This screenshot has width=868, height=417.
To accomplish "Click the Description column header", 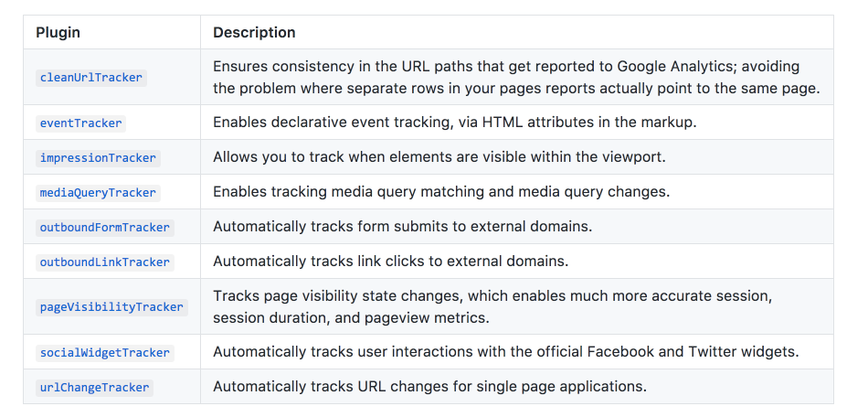I will pos(254,33).
